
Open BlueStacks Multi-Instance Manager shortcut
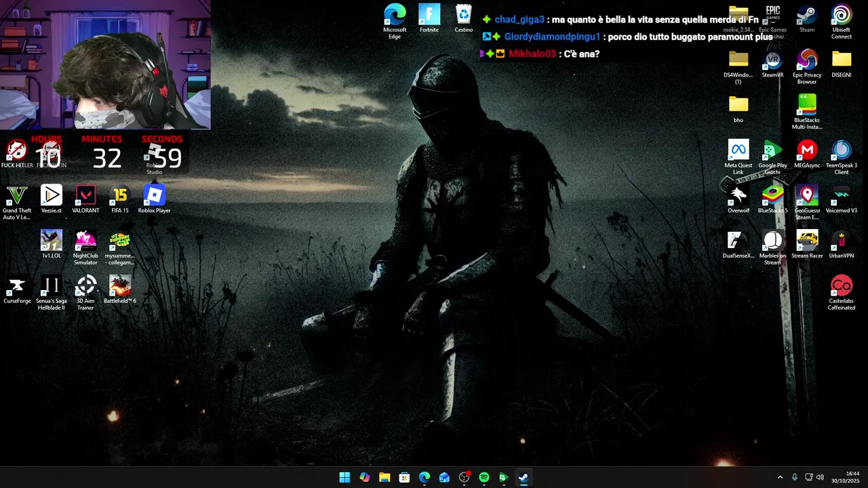pyautogui.click(x=807, y=113)
